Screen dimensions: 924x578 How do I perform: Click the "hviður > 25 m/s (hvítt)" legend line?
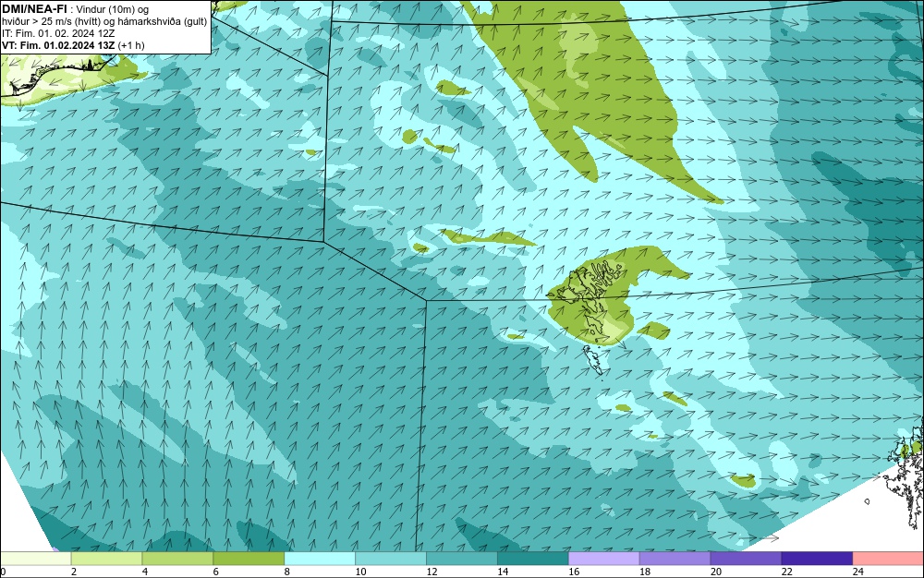[52, 21]
